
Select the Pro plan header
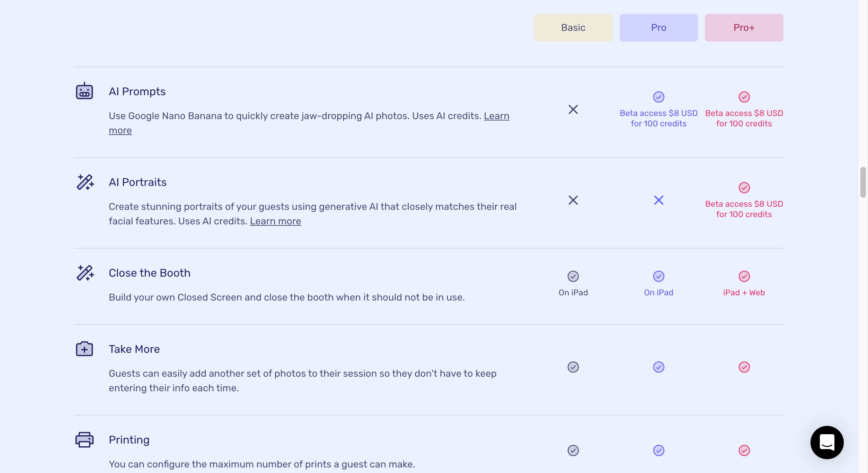coord(659,28)
